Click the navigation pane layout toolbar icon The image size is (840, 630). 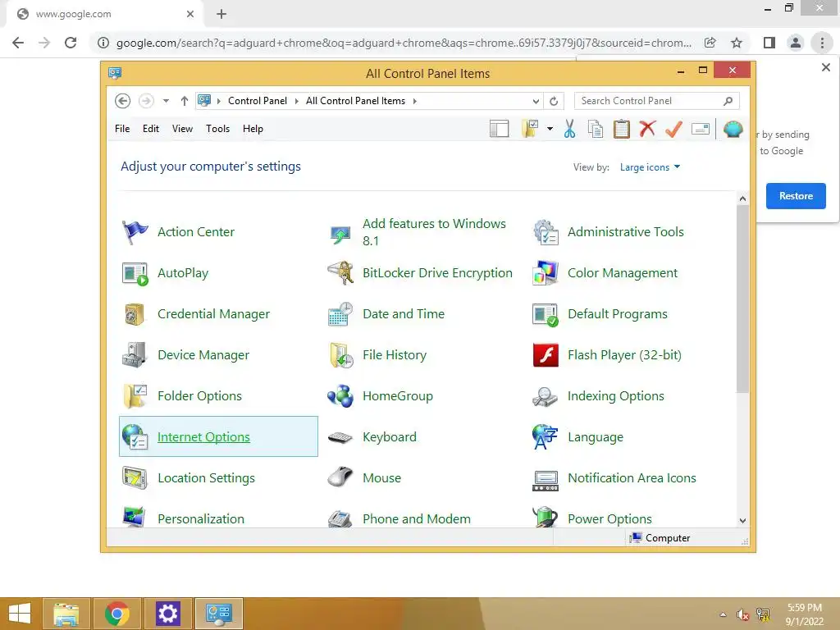point(499,129)
